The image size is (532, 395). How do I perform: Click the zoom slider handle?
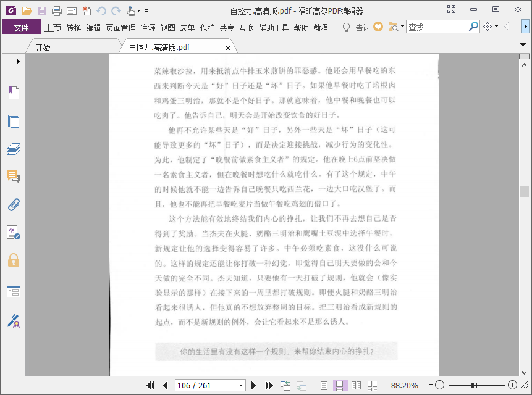(x=473, y=385)
